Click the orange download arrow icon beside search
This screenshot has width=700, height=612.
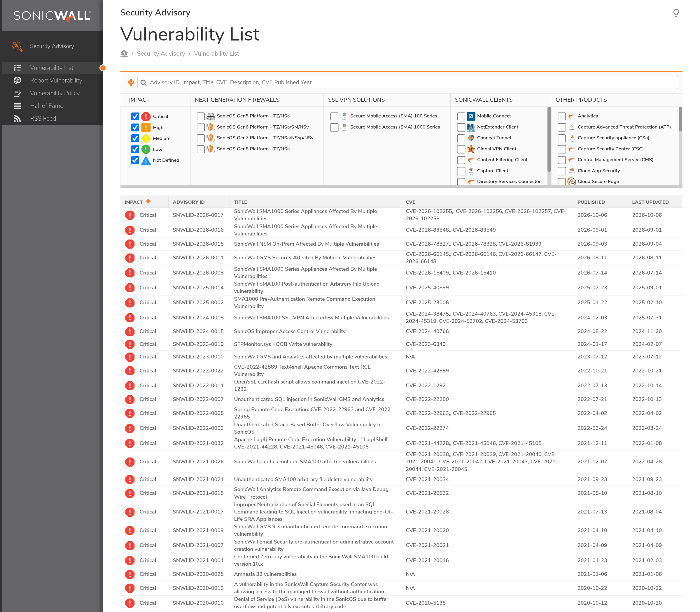[x=131, y=82]
